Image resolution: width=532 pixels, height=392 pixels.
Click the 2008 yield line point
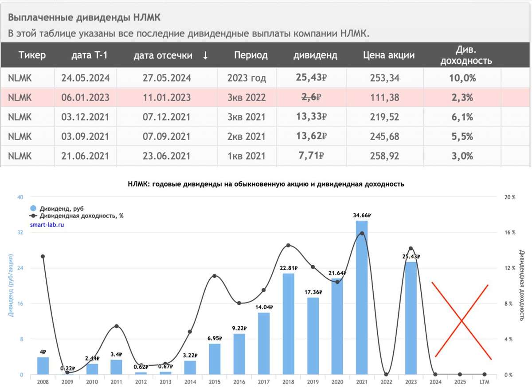(43, 256)
